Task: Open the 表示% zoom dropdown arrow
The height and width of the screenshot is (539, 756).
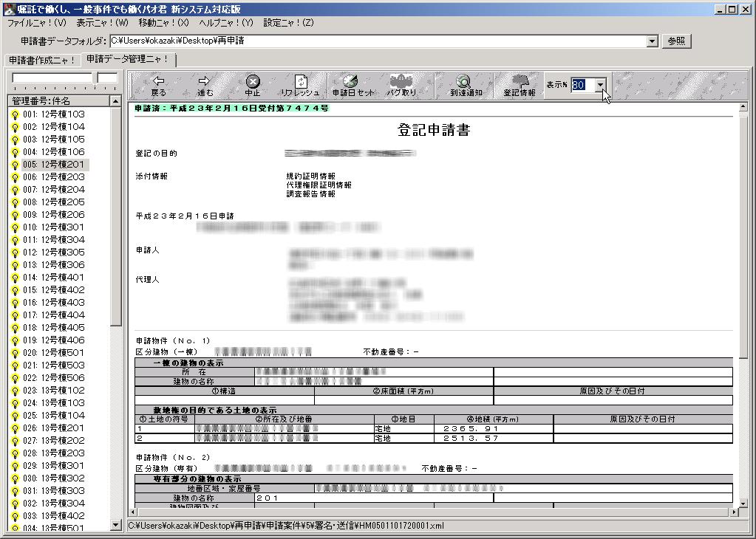Action: point(600,85)
